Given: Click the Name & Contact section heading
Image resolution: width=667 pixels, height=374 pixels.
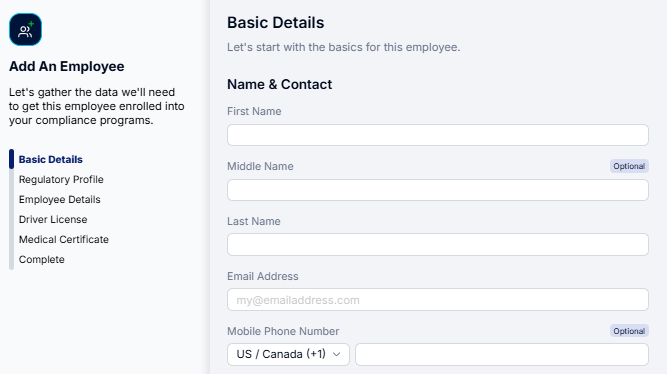Looking at the screenshot, I should [279, 84].
